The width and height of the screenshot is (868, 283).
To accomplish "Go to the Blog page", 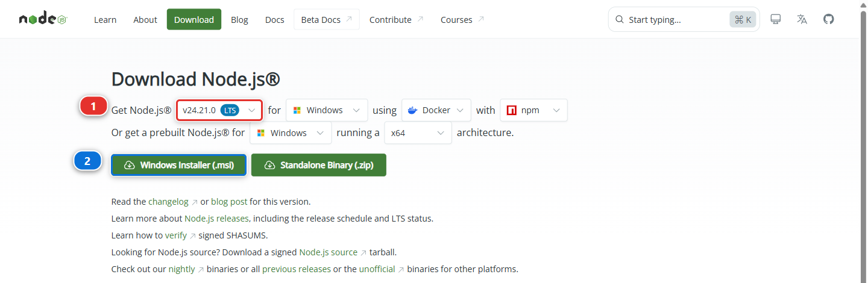I will click(x=239, y=20).
